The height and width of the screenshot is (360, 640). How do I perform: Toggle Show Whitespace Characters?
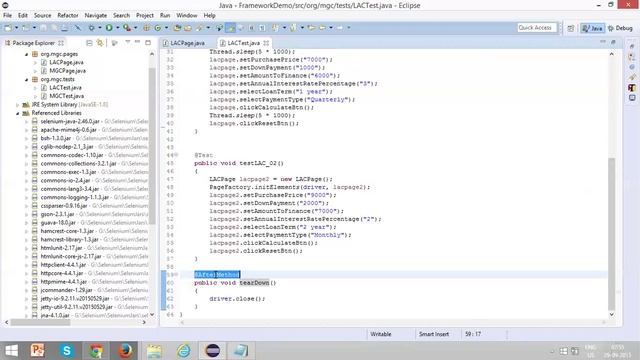262,28
